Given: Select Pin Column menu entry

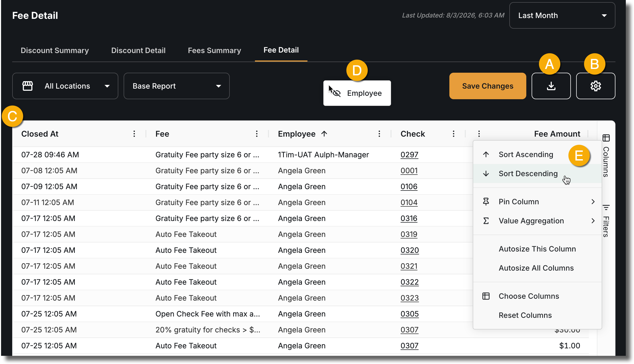Looking at the screenshot, I should [x=537, y=202].
